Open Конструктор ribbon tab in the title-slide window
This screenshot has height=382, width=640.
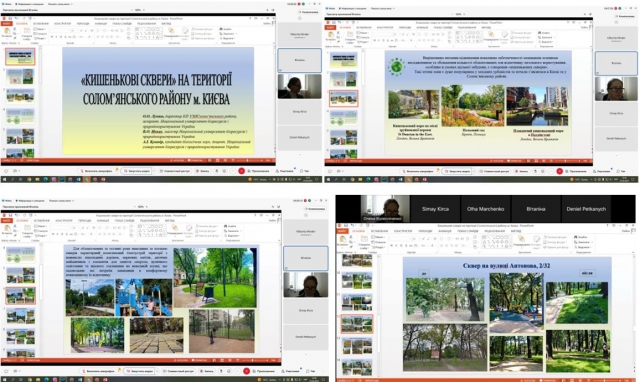point(62,24)
